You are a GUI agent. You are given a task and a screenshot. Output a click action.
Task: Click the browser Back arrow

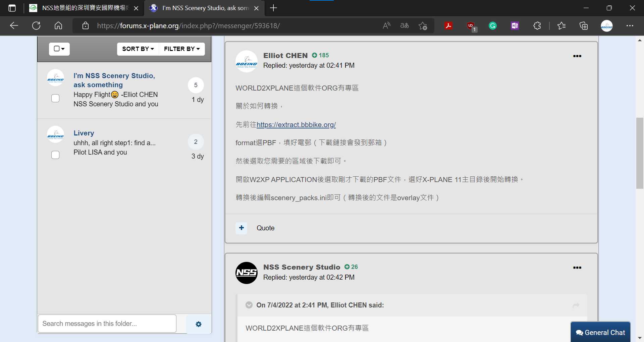point(14,26)
